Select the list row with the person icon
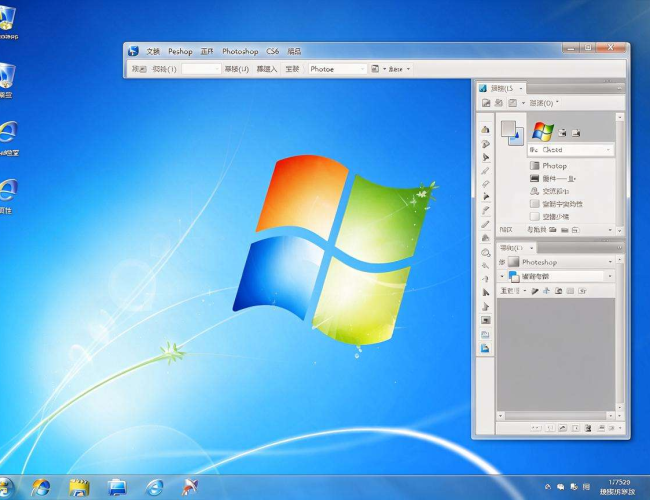The image size is (650, 500). 549,191
